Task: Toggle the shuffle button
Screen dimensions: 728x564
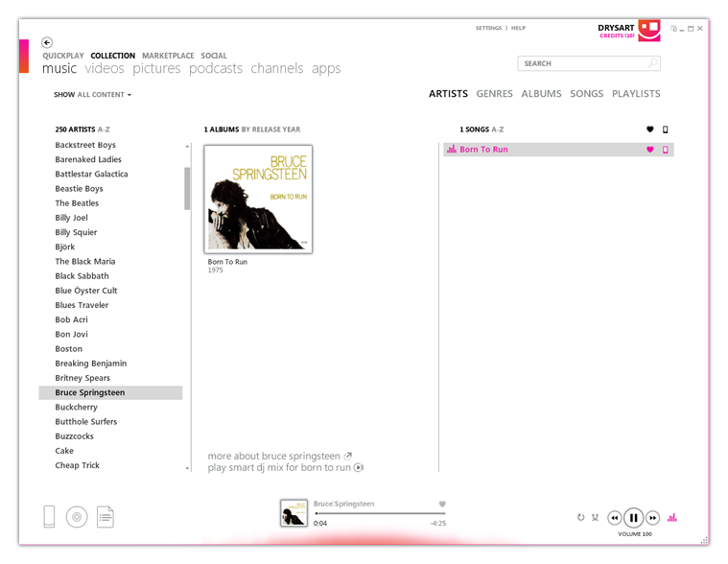Action: (x=595, y=517)
